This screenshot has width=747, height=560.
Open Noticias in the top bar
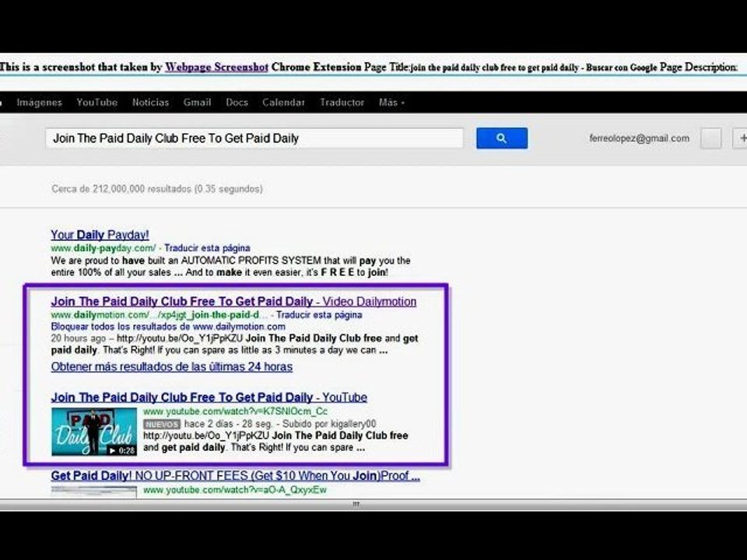150,103
